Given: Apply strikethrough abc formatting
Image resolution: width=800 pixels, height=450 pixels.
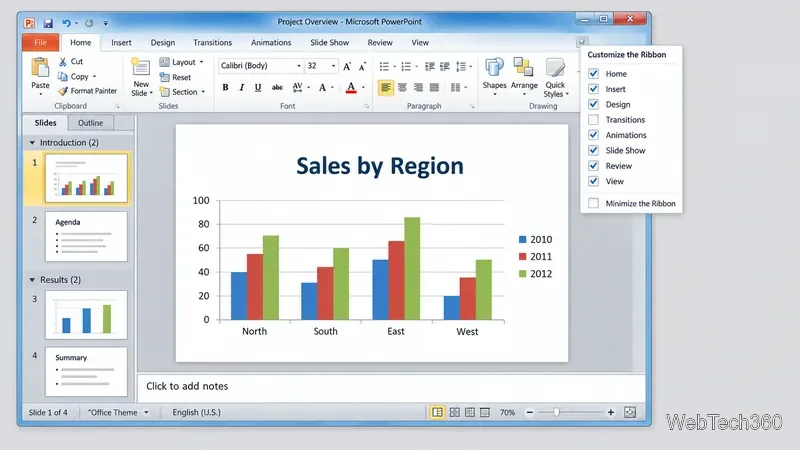Looking at the screenshot, I should tap(277, 87).
